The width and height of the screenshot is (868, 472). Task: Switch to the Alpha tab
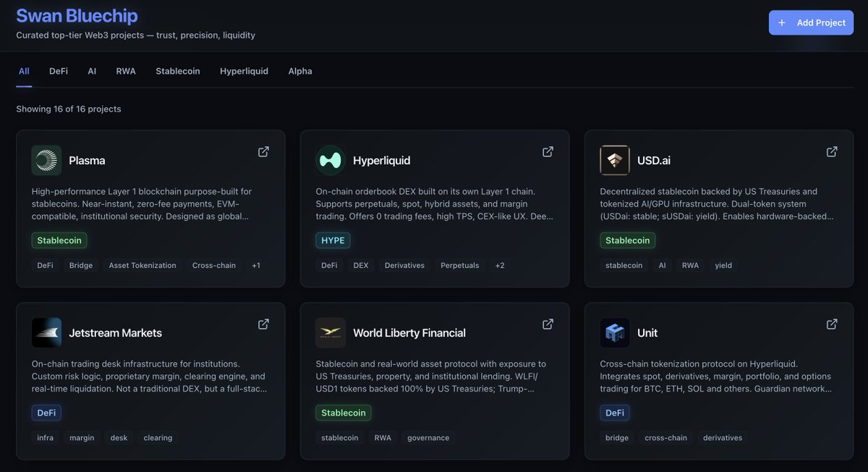point(300,71)
